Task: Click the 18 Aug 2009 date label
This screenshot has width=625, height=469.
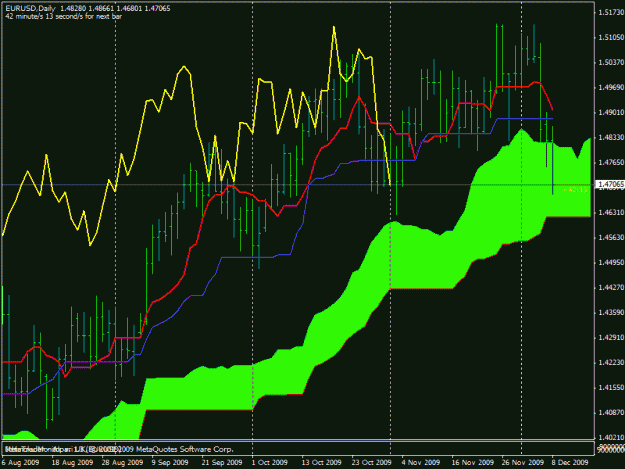Action: [x=72, y=462]
